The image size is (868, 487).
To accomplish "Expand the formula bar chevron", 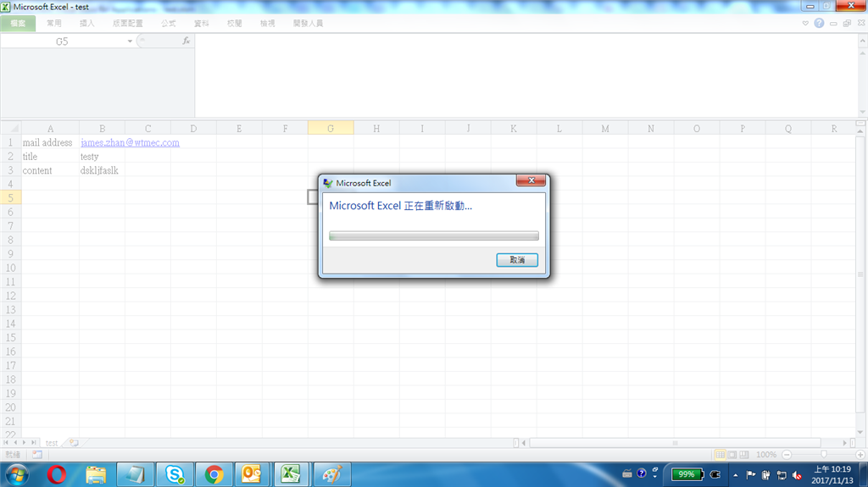I will pos(862,41).
